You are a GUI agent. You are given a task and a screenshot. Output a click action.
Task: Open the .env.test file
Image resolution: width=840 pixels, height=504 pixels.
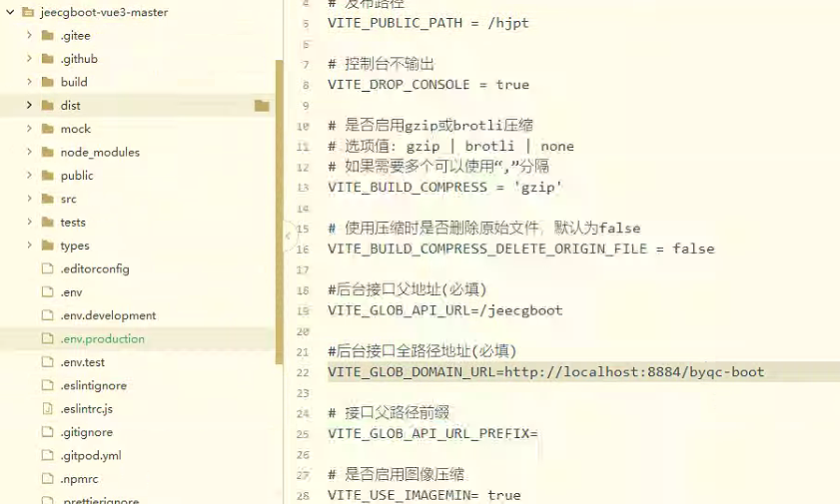tap(83, 362)
